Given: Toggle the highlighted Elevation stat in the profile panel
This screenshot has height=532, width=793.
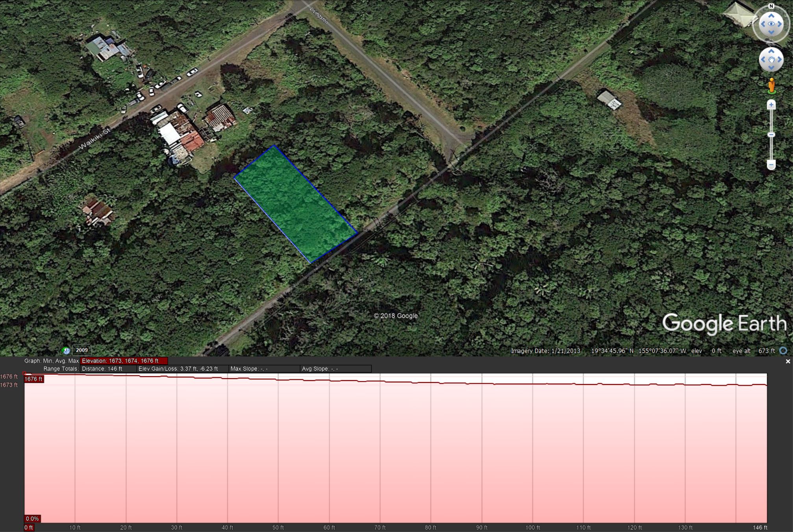Looking at the screenshot, I should pyautogui.click(x=123, y=360).
